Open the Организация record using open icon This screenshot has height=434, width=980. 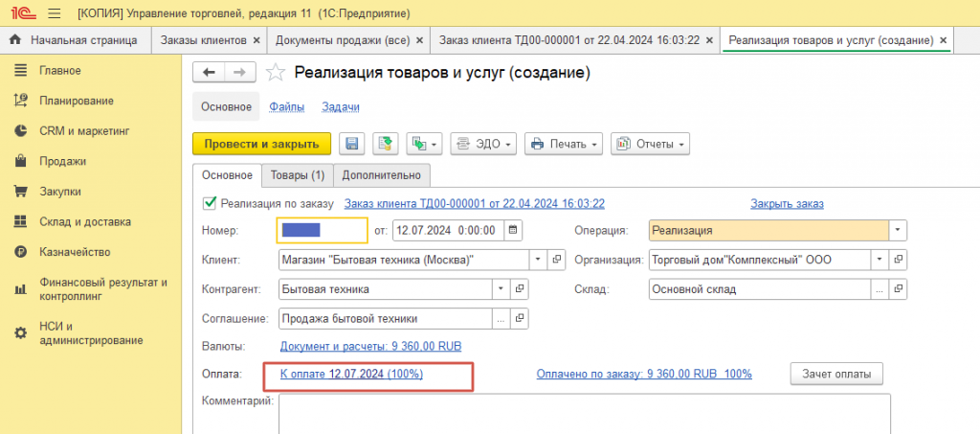point(899,260)
